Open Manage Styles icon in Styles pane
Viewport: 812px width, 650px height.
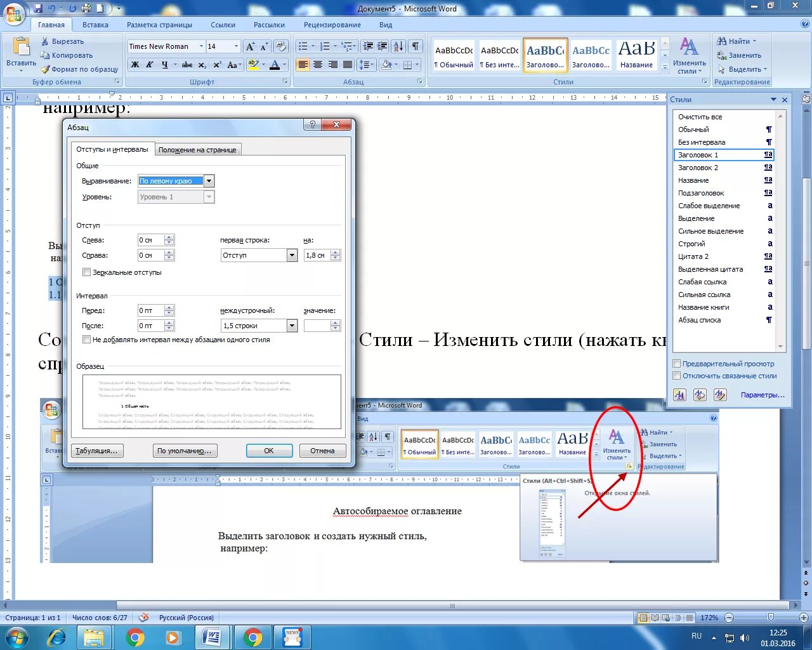tap(720, 395)
